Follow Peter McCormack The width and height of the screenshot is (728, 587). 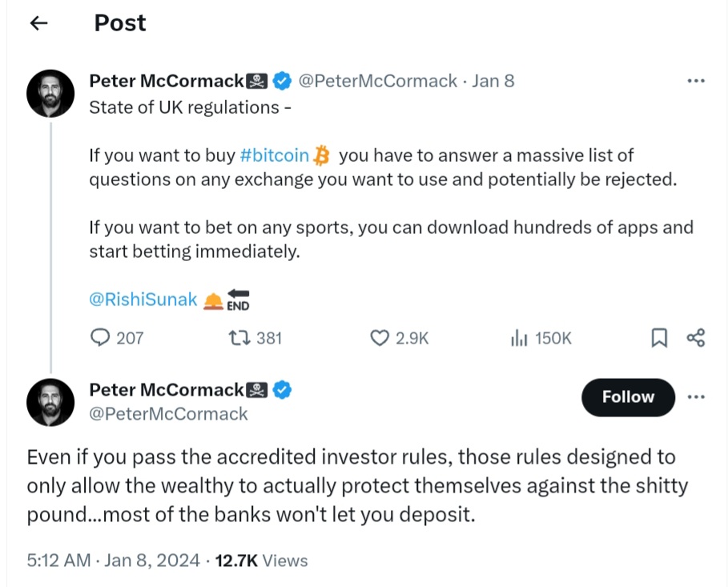tap(628, 397)
